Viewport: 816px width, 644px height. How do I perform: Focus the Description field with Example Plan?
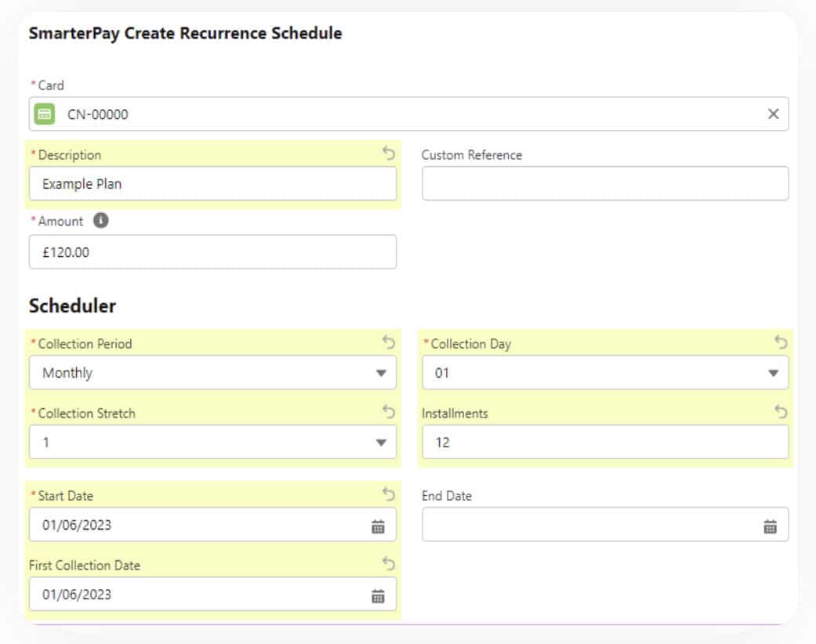(x=212, y=184)
